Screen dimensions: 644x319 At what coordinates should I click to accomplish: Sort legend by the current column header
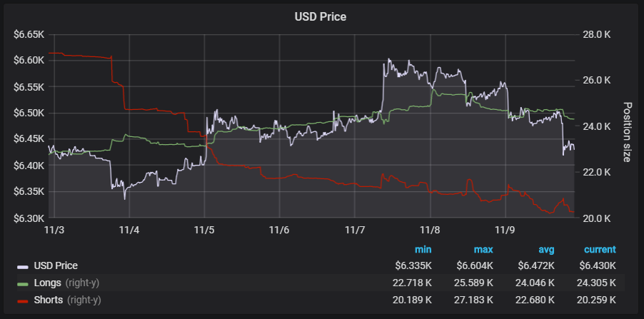600,250
